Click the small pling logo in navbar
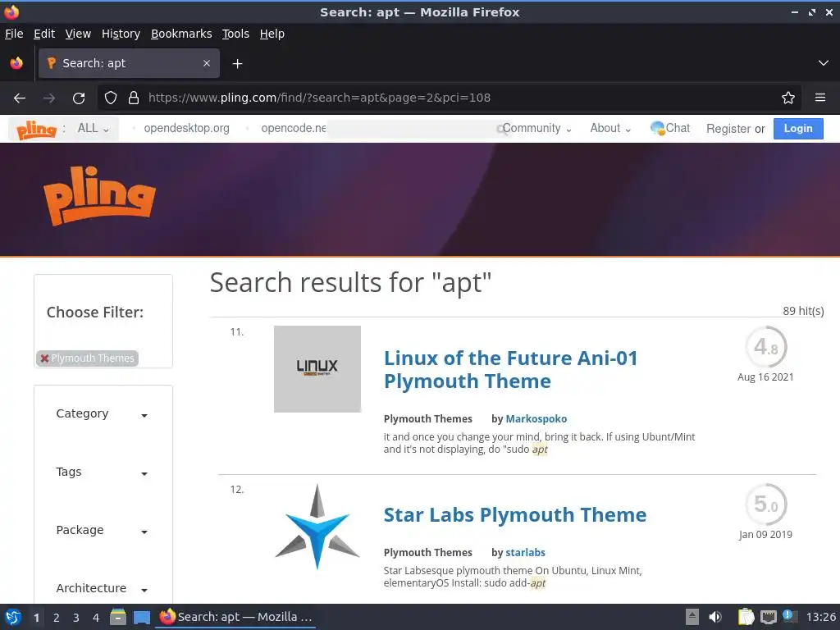The width and height of the screenshot is (840, 630). (x=36, y=129)
